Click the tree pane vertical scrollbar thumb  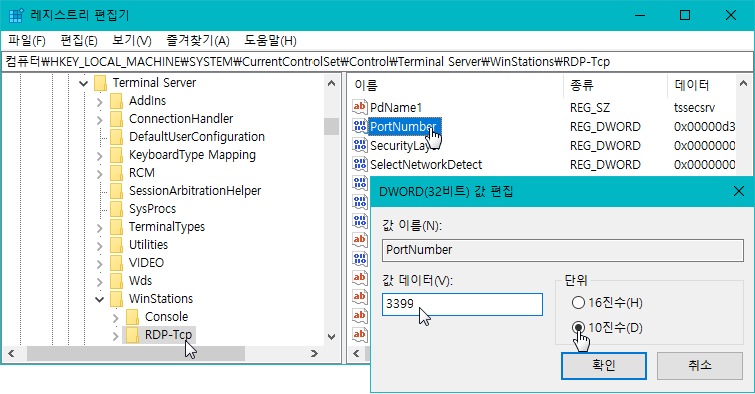tap(331, 127)
